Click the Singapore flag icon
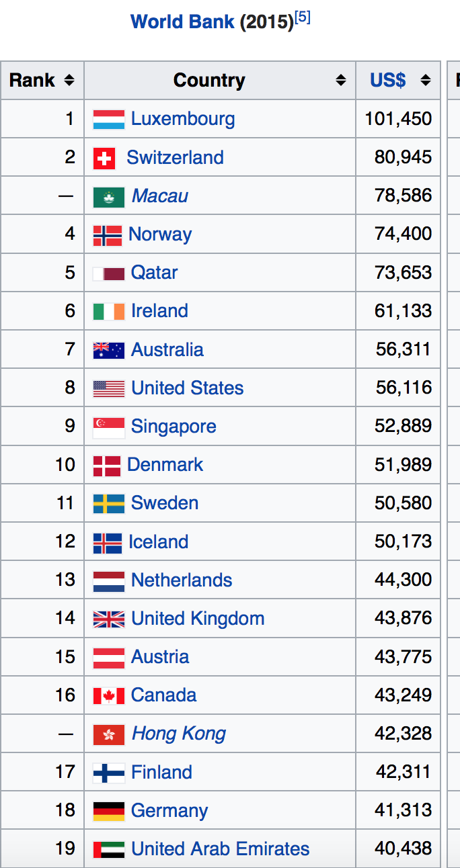460x868 pixels. [108, 427]
